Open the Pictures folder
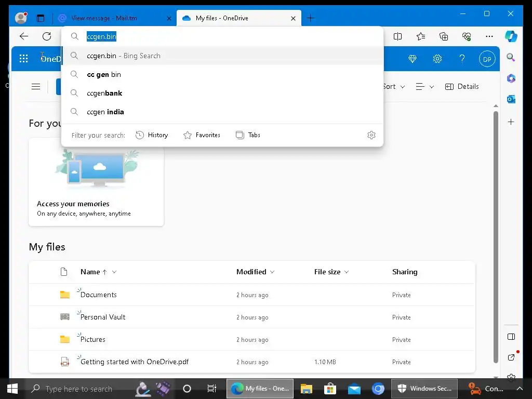The image size is (532, 399). pyautogui.click(x=92, y=339)
